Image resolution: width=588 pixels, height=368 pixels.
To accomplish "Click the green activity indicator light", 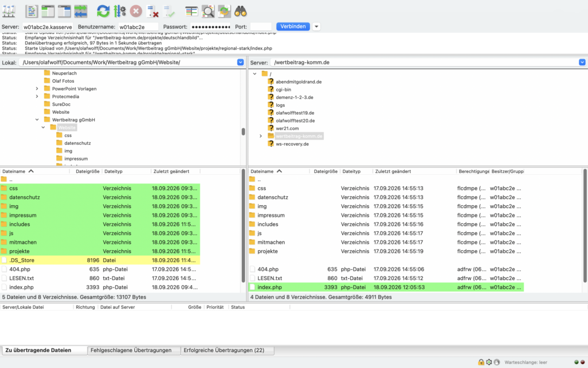I will pyautogui.click(x=577, y=362).
